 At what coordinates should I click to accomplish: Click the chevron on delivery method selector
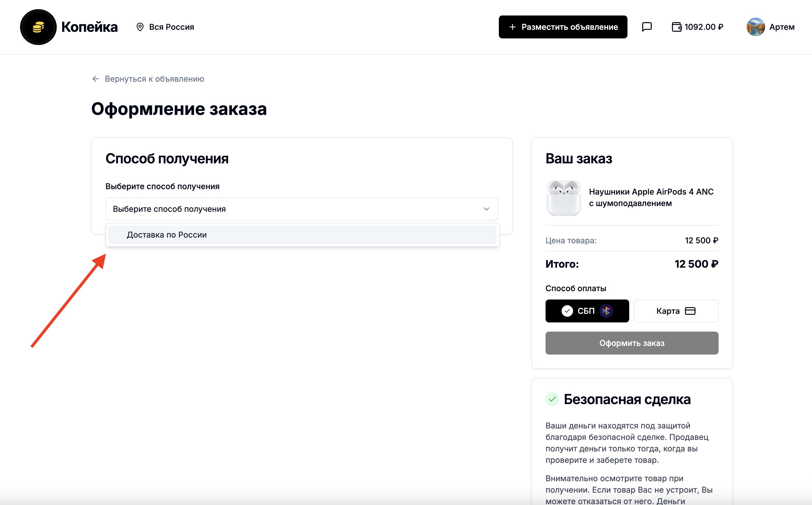click(486, 209)
